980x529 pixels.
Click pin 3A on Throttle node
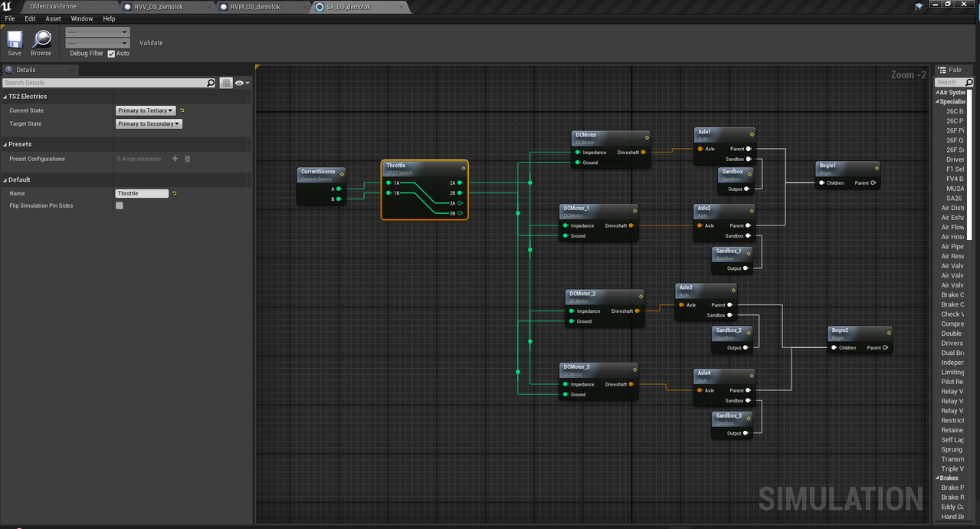point(460,203)
